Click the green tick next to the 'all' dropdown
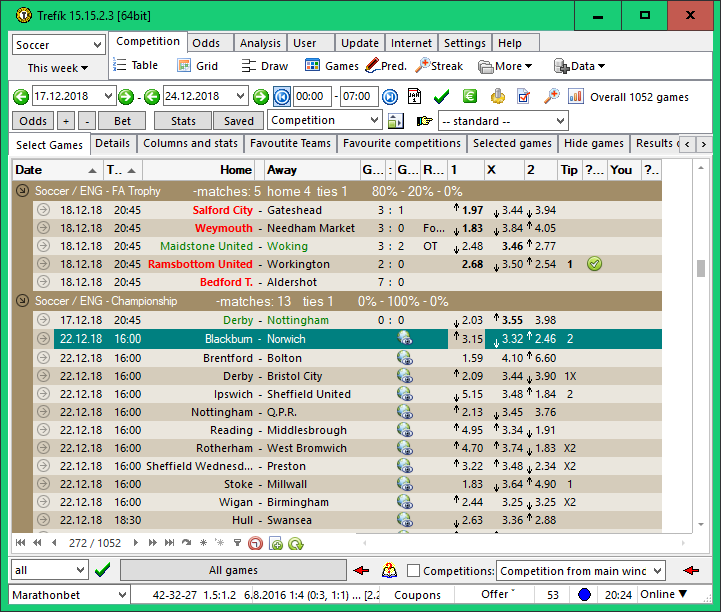 [x=102, y=571]
